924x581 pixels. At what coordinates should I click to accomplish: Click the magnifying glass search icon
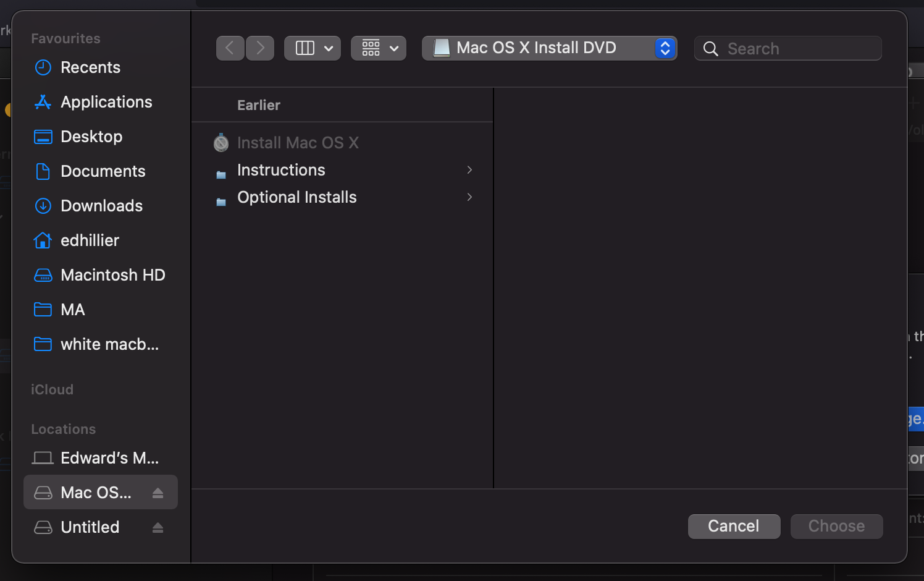pyautogui.click(x=711, y=49)
